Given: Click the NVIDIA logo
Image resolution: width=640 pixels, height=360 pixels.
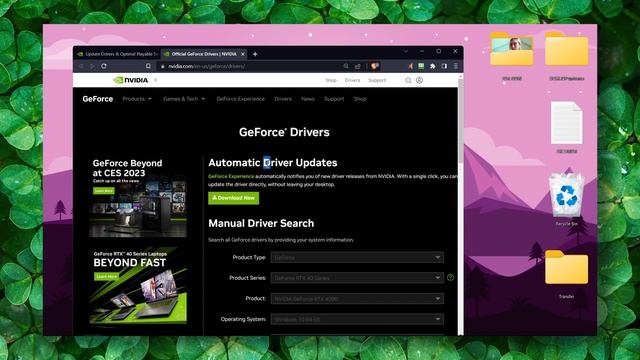Looking at the screenshot, I should [x=131, y=80].
